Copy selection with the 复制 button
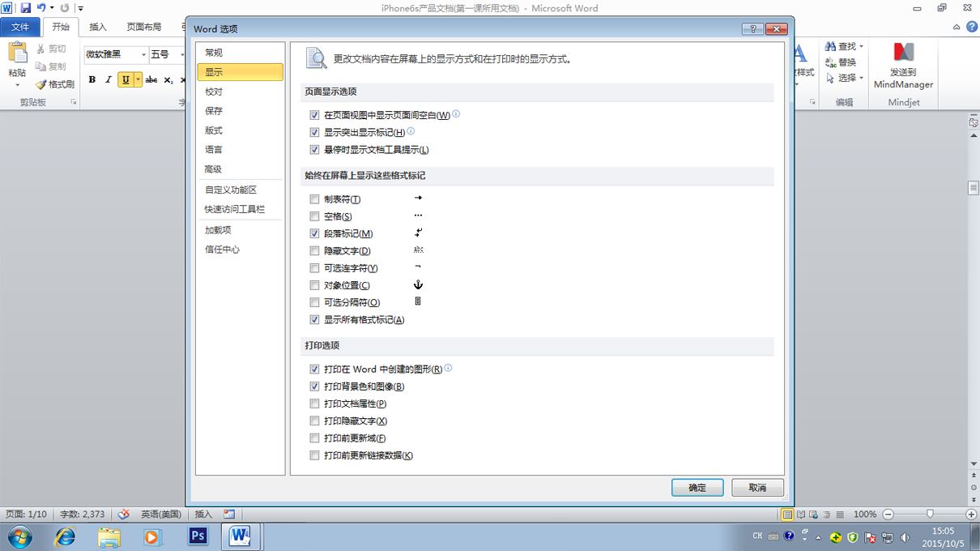The height and width of the screenshot is (551, 980). pyautogui.click(x=52, y=66)
